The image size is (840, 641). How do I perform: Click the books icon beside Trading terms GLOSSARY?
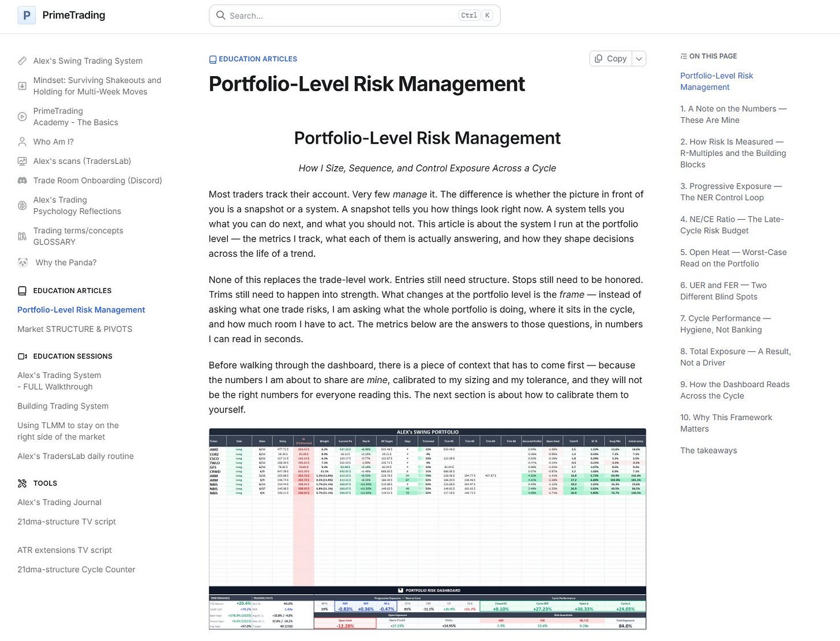tap(22, 236)
